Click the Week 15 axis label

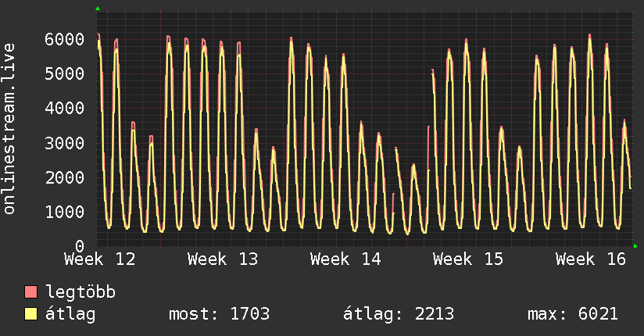(468, 259)
